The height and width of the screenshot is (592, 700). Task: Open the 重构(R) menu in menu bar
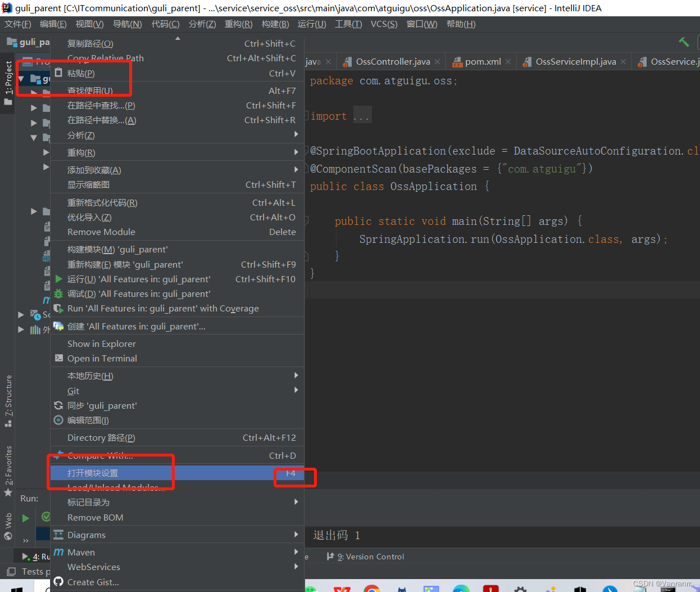point(239,24)
